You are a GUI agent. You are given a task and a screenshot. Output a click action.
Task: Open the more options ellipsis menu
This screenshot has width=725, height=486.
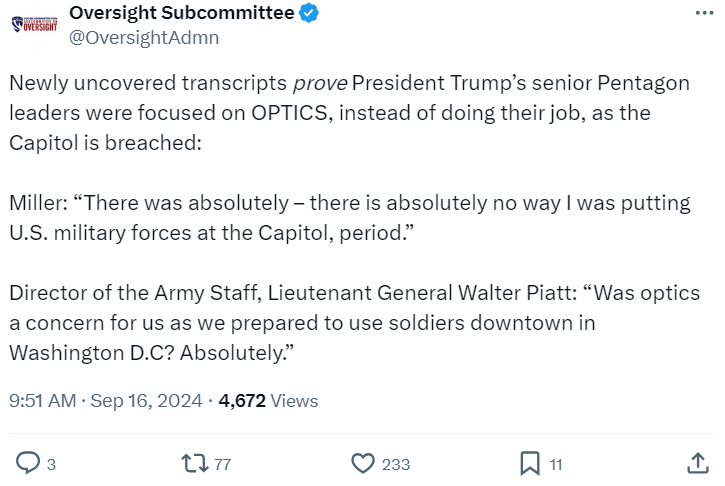[x=705, y=12]
